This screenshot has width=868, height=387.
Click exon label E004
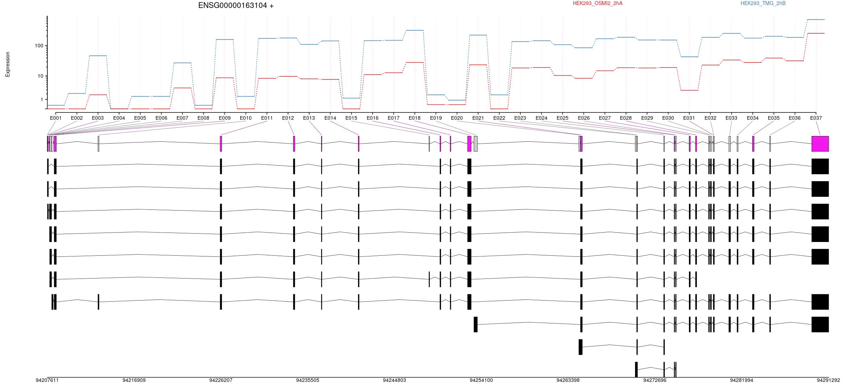(119, 118)
